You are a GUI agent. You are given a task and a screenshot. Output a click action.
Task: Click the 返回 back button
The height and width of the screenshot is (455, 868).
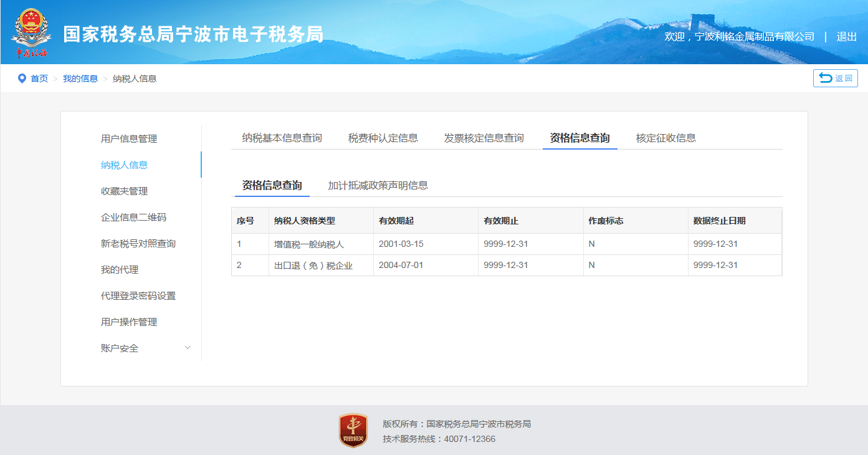(x=835, y=78)
